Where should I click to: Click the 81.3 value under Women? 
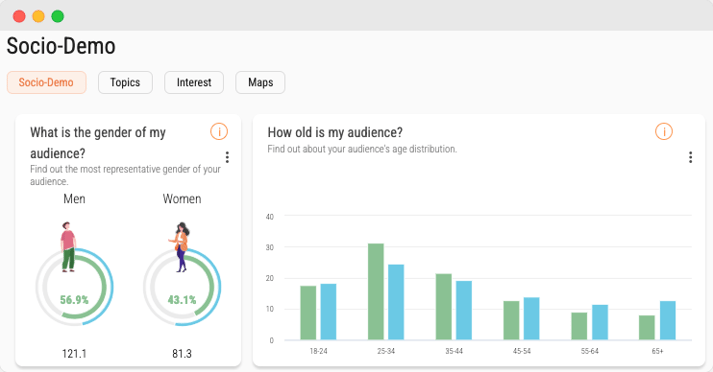tap(182, 354)
